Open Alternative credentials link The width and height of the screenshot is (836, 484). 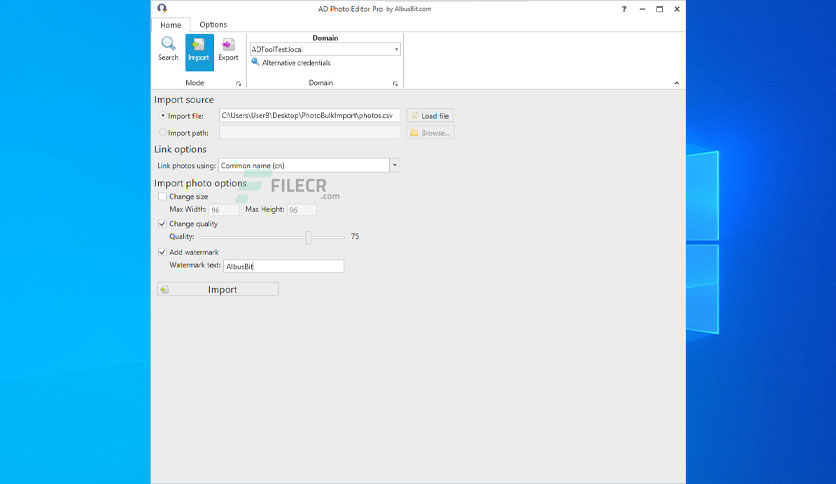[x=296, y=63]
